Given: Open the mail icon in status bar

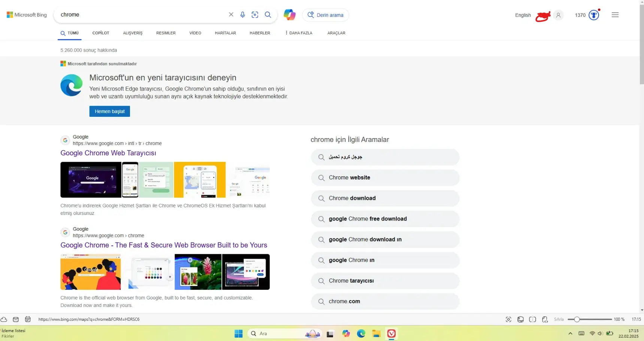Looking at the screenshot, I should pos(16,319).
